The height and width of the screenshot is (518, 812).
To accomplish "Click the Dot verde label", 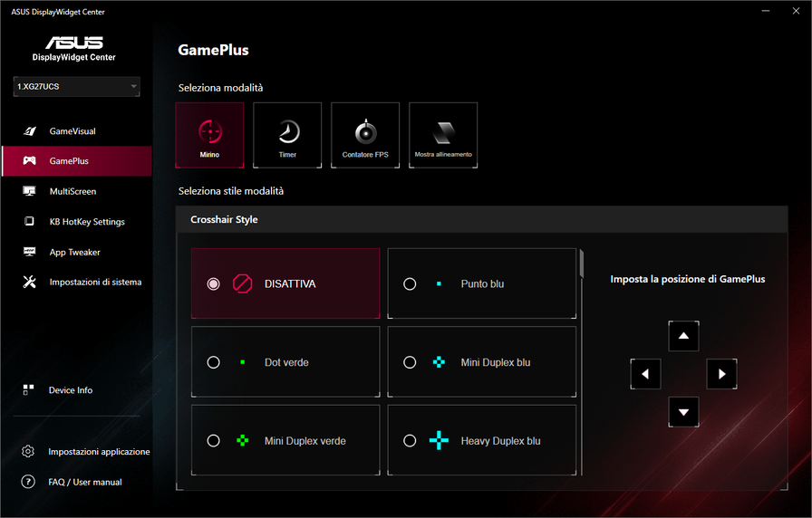I will coord(286,362).
